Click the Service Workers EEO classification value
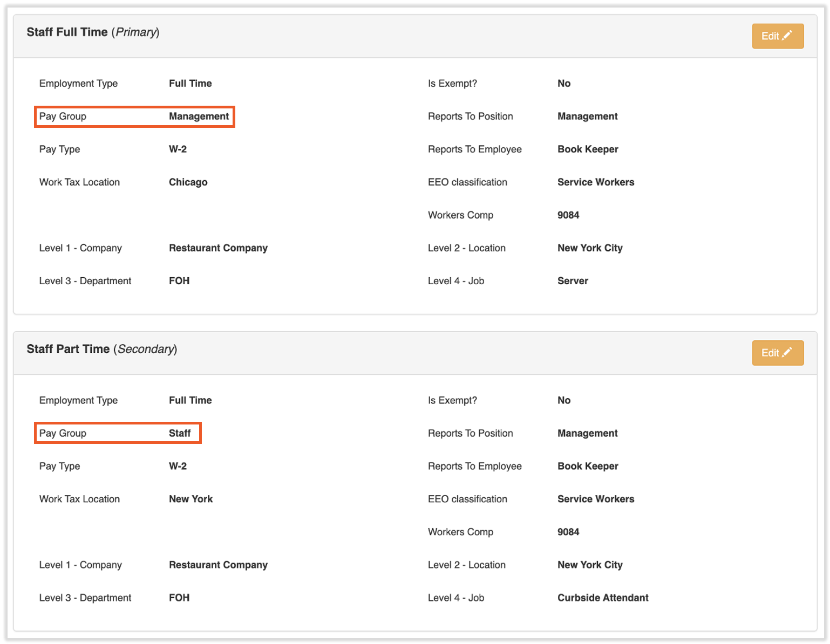The width and height of the screenshot is (830, 644). [595, 182]
